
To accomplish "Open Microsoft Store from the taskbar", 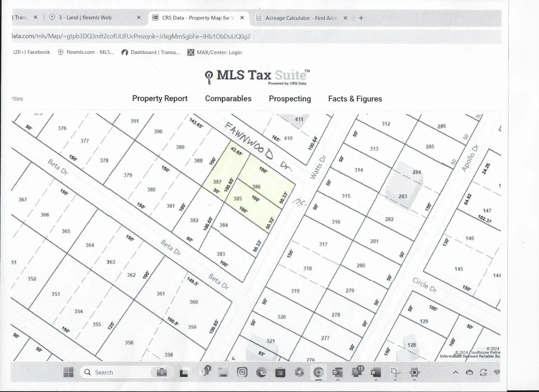I will click(x=280, y=373).
